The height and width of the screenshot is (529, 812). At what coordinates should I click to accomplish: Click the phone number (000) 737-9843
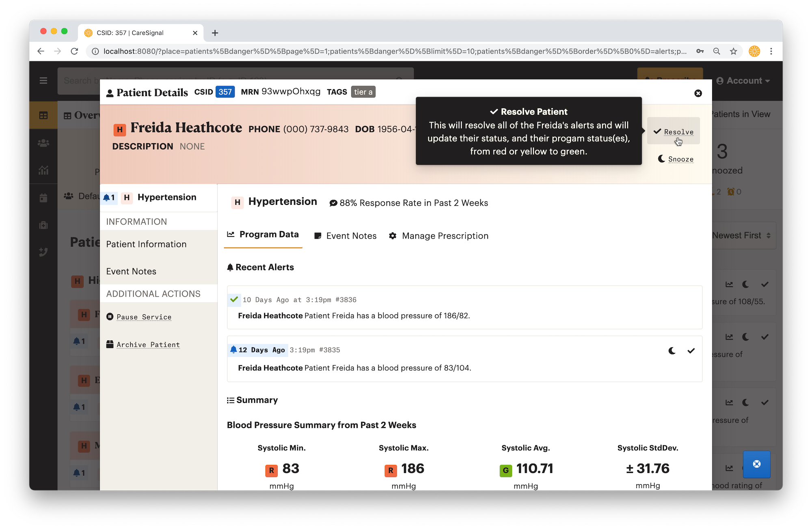(x=316, y=129)
